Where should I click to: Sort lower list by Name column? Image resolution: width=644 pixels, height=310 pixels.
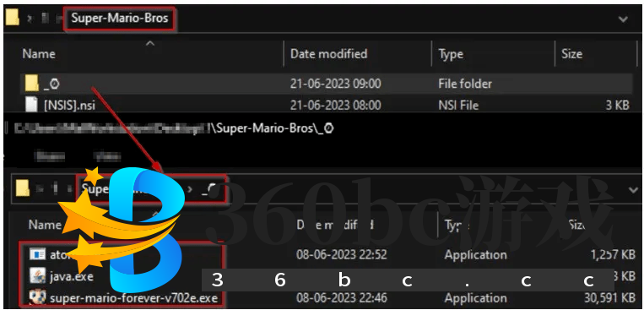45,225
